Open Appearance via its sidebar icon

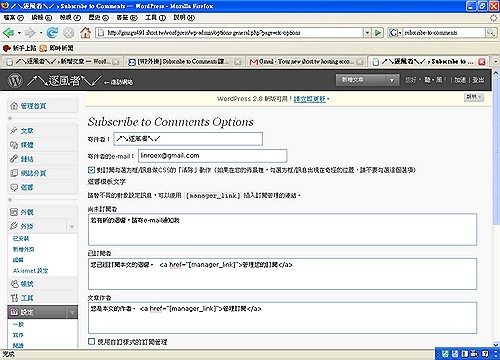tap(14, 212)
